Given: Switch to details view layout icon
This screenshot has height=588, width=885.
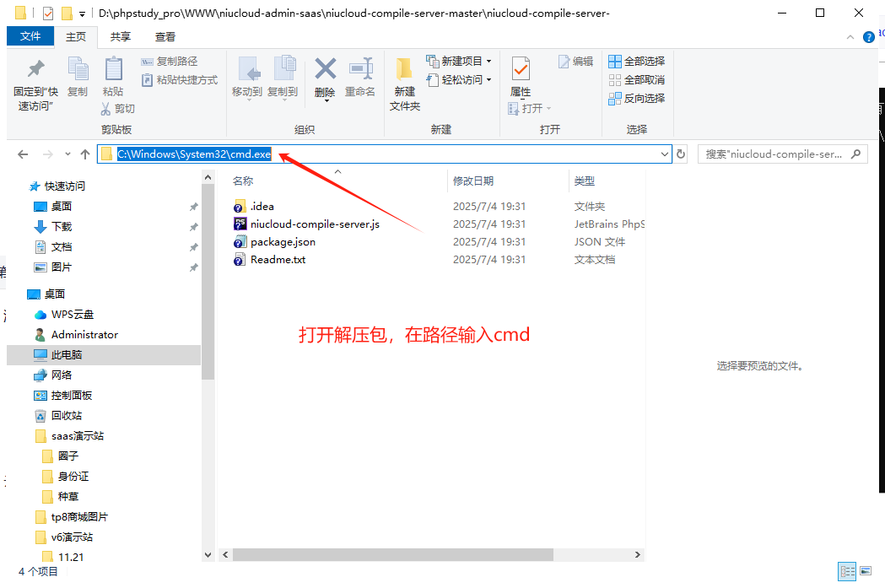Looking at the screenshot, I should pyautogui.click(x=847, y=571).
